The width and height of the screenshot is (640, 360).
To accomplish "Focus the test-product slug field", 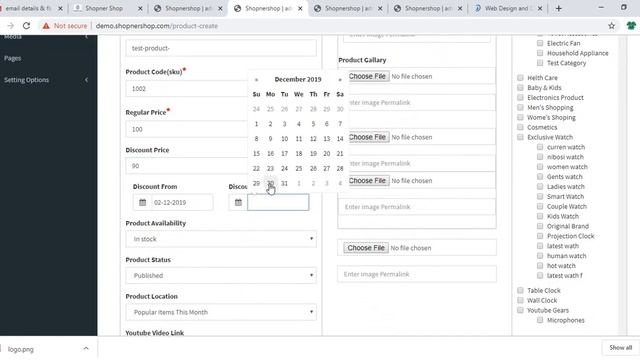I will click(221, 48).
